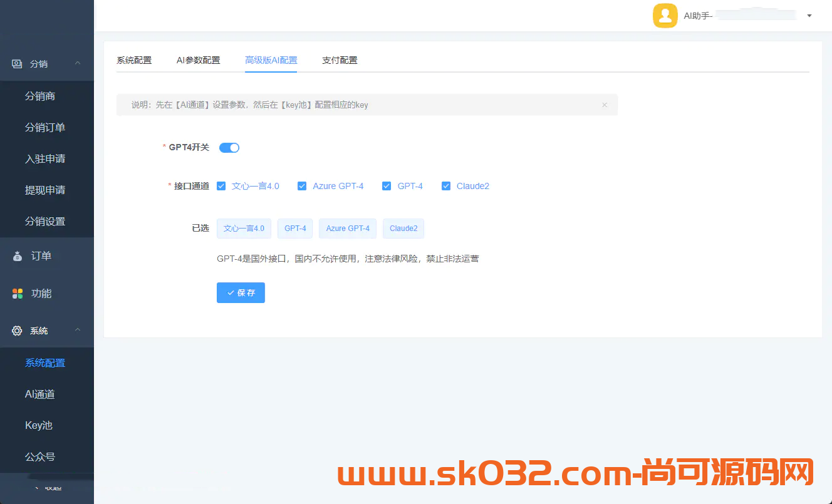Open the 功能 menu item
The width and height of the screenshot is (832, 504).
click(47, 294)
